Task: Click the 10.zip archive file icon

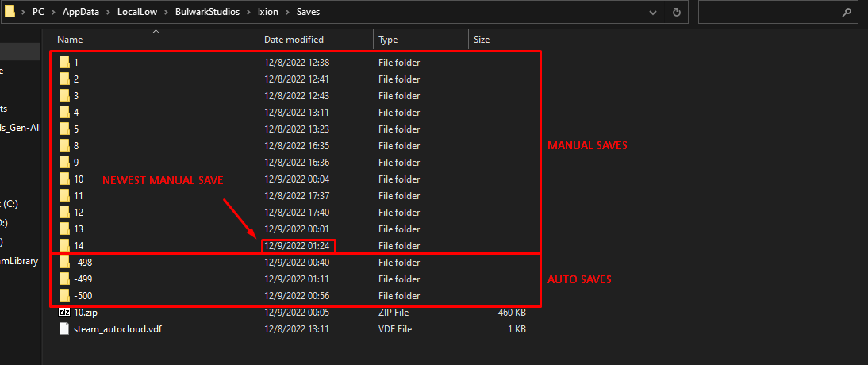Action: pyautogui.click(x=65, y=312)
